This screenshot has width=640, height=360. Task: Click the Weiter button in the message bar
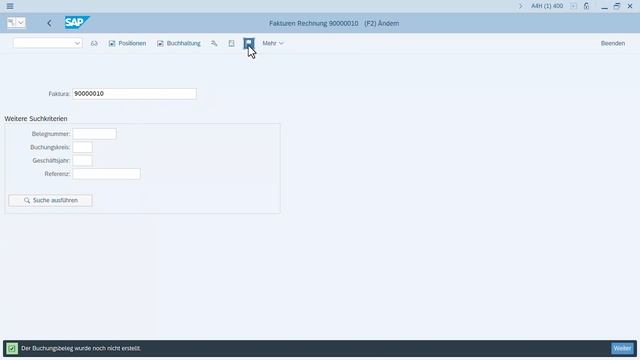coord(622,349)
